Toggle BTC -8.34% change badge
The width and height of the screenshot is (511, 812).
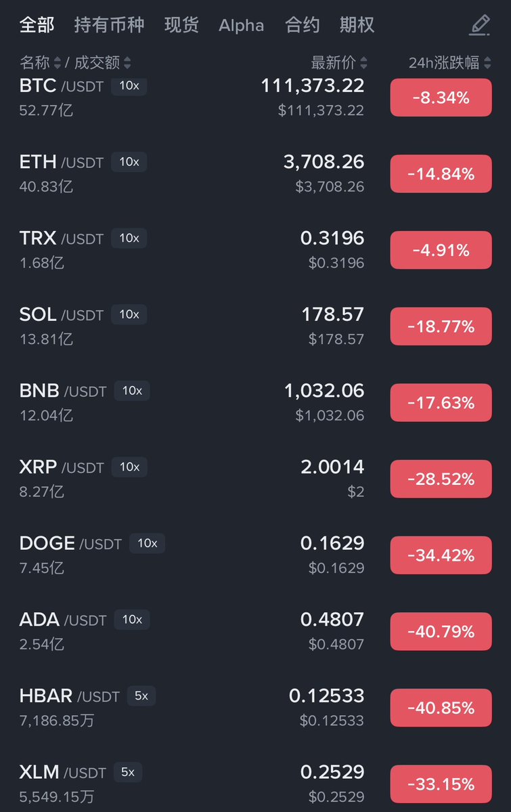pyautogui.click(x=441, y=98)
